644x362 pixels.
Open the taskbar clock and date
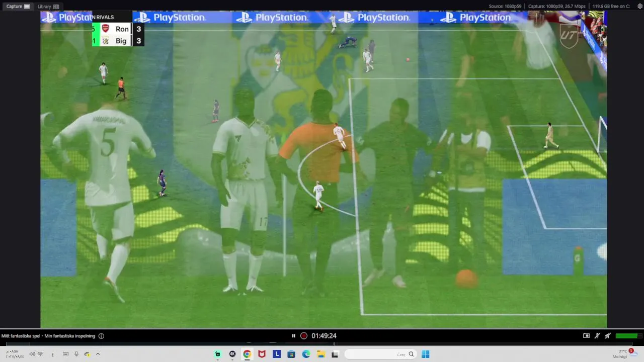pos(15,354)
